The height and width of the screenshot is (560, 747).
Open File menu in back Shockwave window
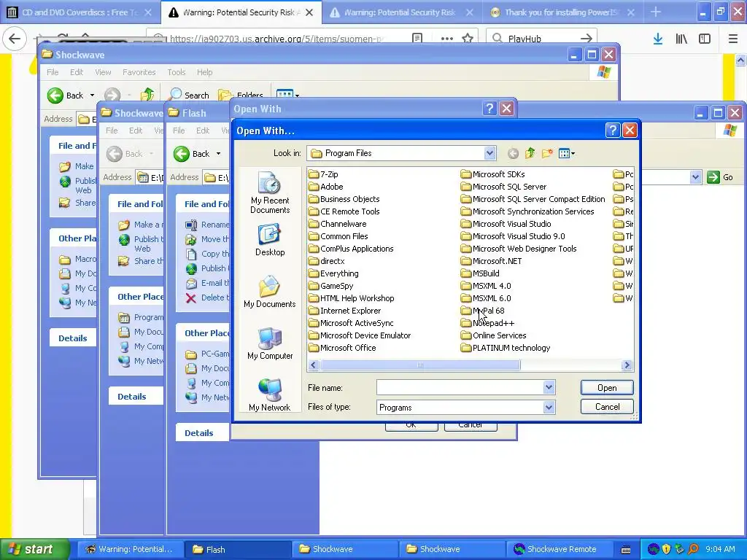tap(53, 72)
